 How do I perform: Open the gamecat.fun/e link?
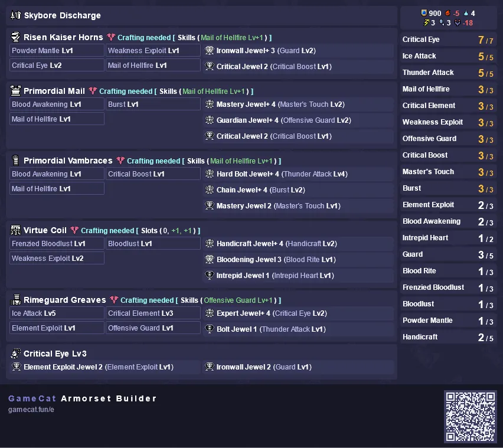[x=31, y=410]
